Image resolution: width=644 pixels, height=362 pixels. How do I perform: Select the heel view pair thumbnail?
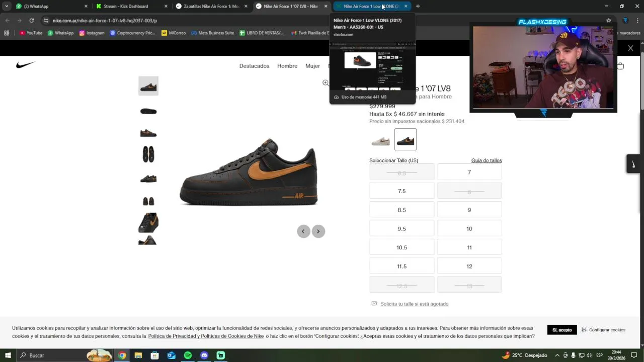pos(148,201)
